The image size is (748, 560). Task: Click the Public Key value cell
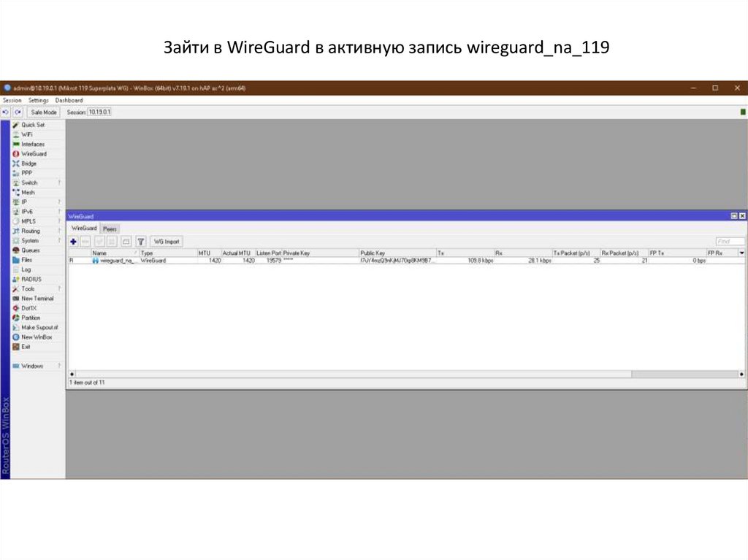tap(397, 261)
